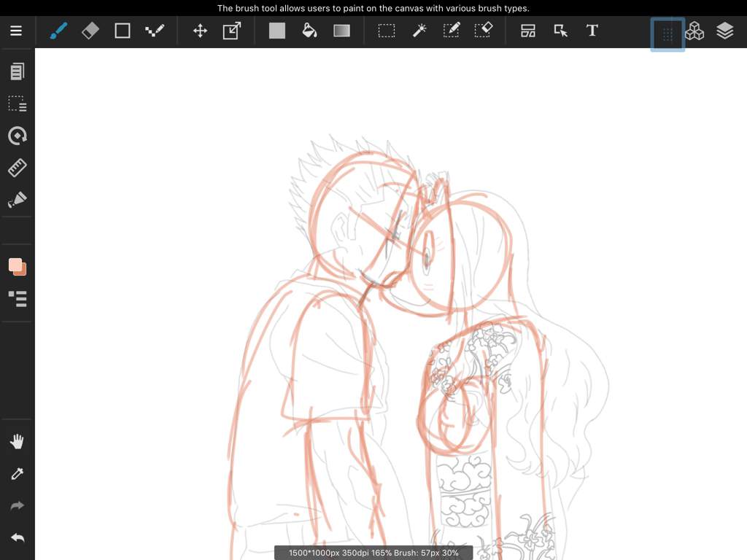
Task: Select the Magic Wand tool
Action: [x=419, y=31]
